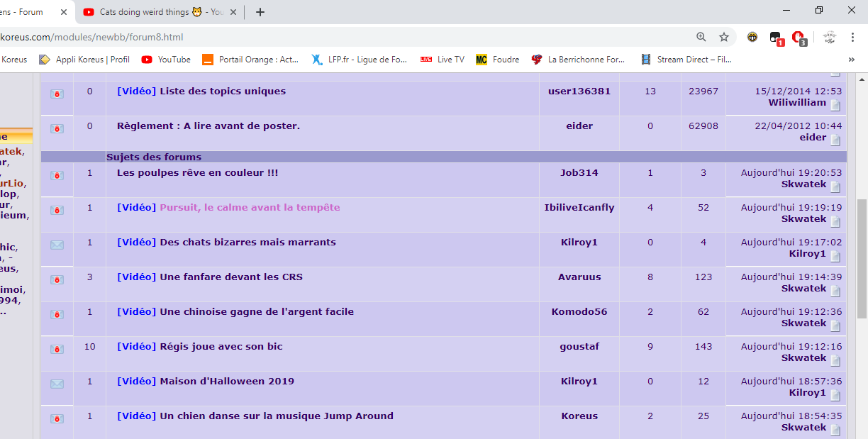Click last-post page icon for 'Une fanfare devant les CRS'
868x439 pixels.
click(835, 291)
